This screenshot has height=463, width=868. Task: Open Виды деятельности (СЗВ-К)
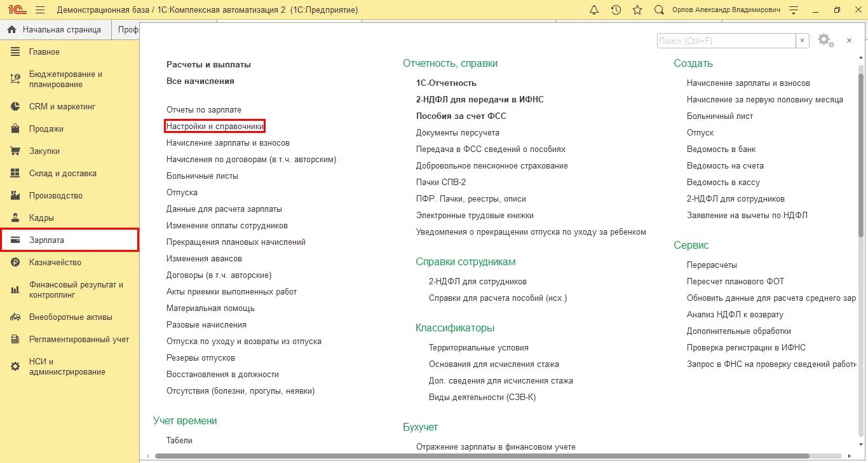pyautogui.click(x=482, y=397)
